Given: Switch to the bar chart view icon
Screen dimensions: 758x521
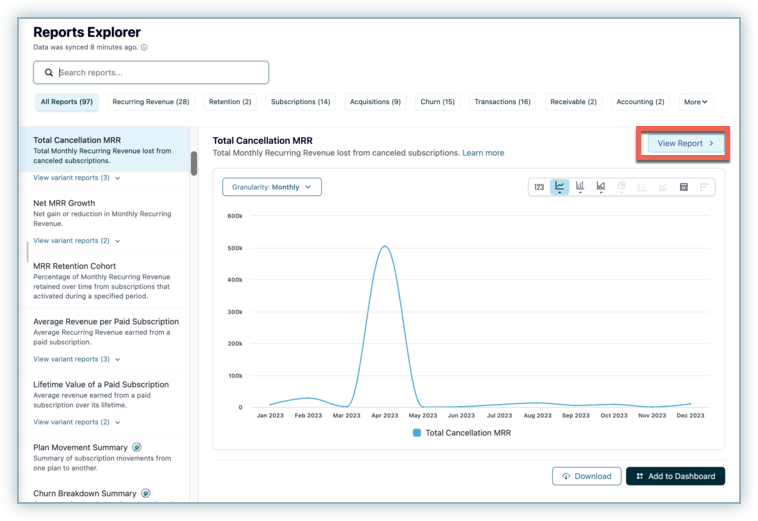Looking at the screenshot, I should click(x=580, y=187).
